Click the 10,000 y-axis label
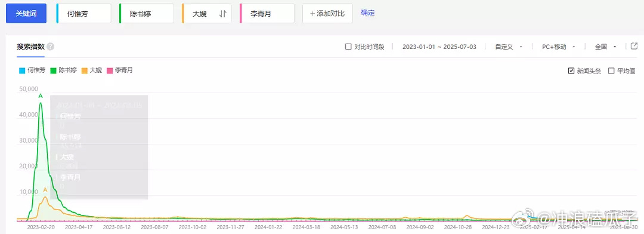Image resolution: width=644 pixels, height=234 pixels. pyautogui.click(x=29, y=192)
